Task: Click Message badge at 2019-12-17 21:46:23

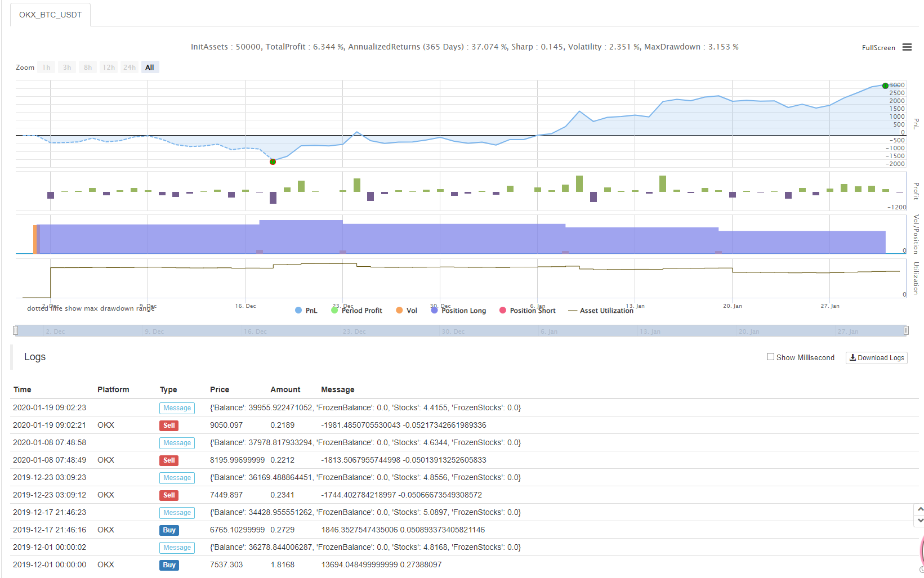Action: (x=177, y=513)
